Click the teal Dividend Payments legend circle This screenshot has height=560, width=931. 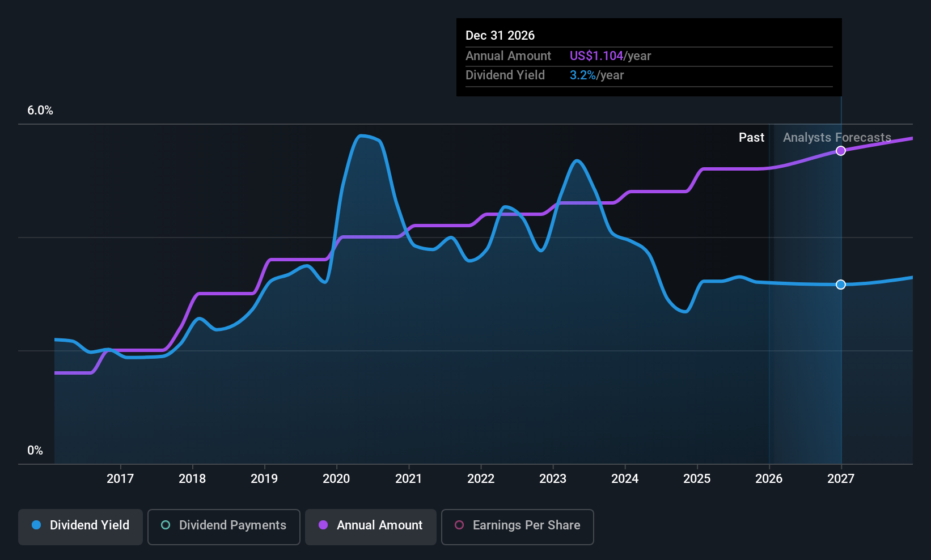(166, 525)
